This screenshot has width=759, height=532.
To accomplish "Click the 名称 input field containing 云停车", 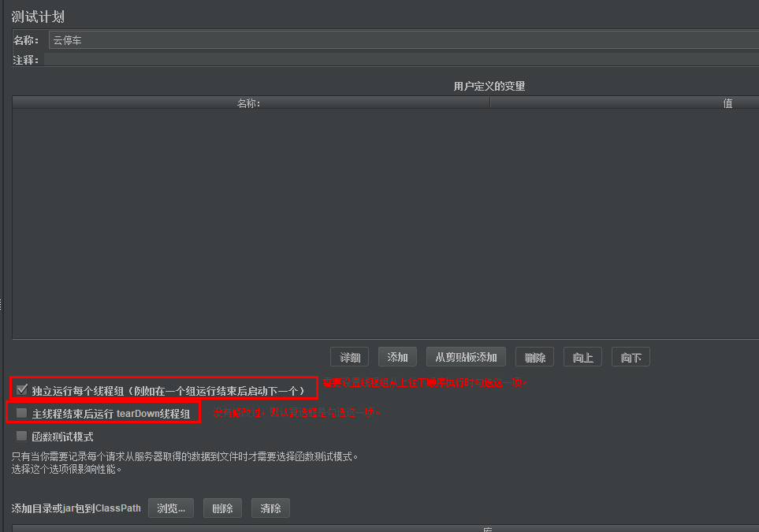I will 404,40.
